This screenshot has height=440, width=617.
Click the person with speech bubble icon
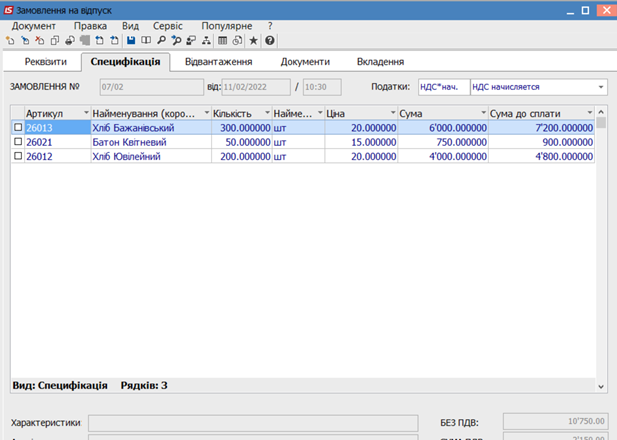[x=191, y=41]
